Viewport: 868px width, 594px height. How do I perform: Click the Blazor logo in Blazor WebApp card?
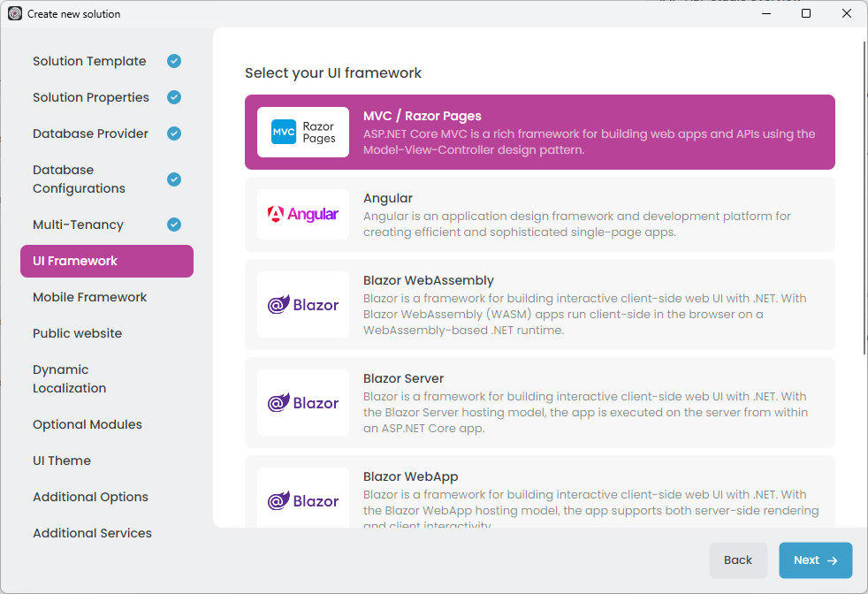pos(303,499)
